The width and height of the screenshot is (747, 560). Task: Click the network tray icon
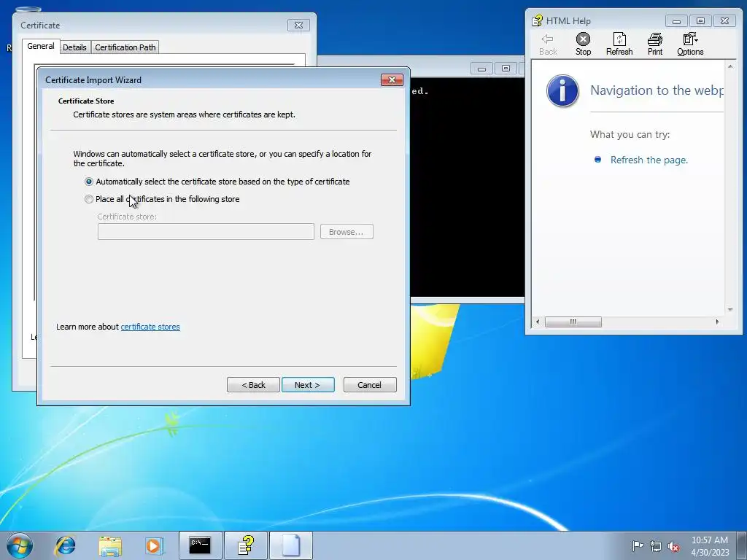(656, 546)
